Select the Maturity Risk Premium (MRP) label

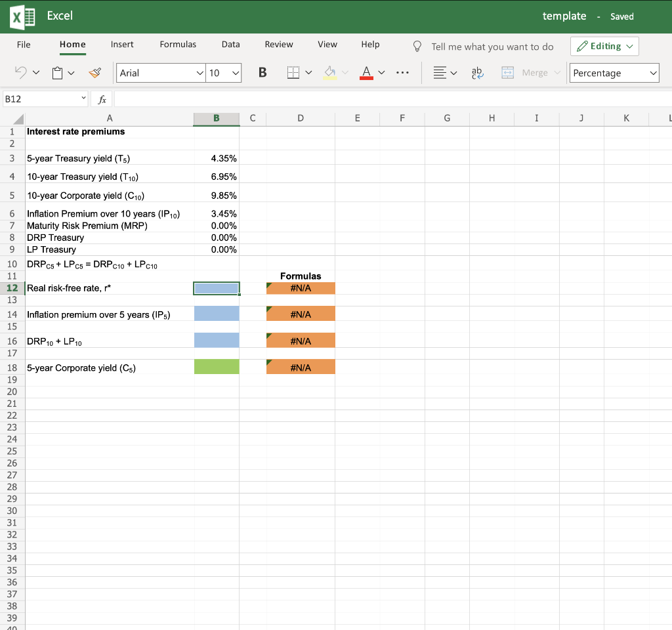tap(87, 226)
